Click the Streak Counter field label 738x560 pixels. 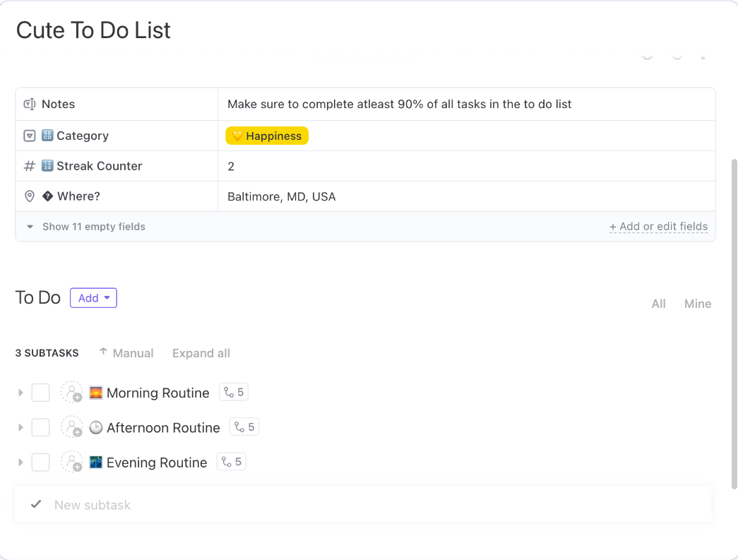tap(100, 166)
